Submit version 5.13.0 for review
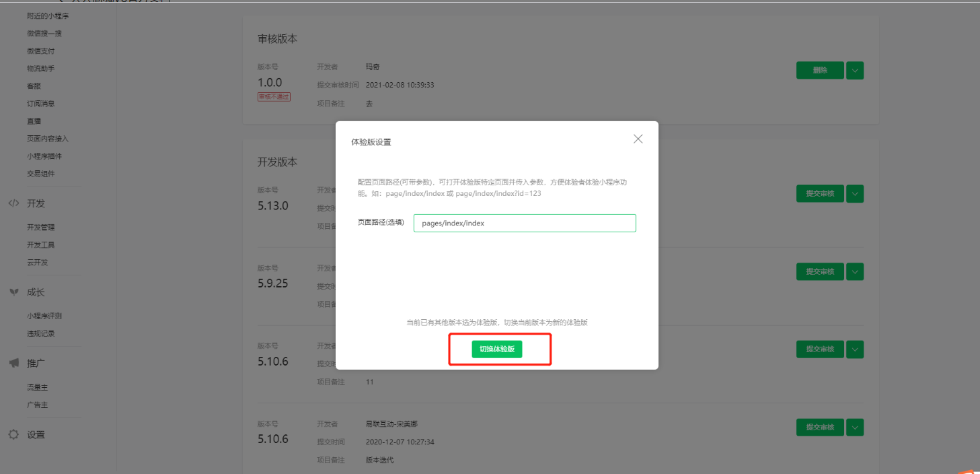Screen dimensions: 980x474 click(819, 194)
